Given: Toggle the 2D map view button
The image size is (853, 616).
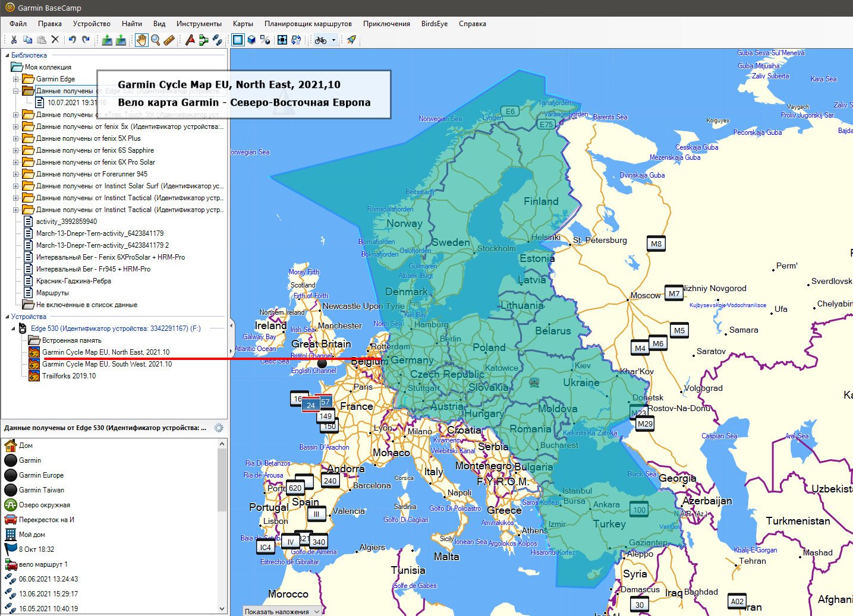Looking at the screenshot, I should coord(238,40).
